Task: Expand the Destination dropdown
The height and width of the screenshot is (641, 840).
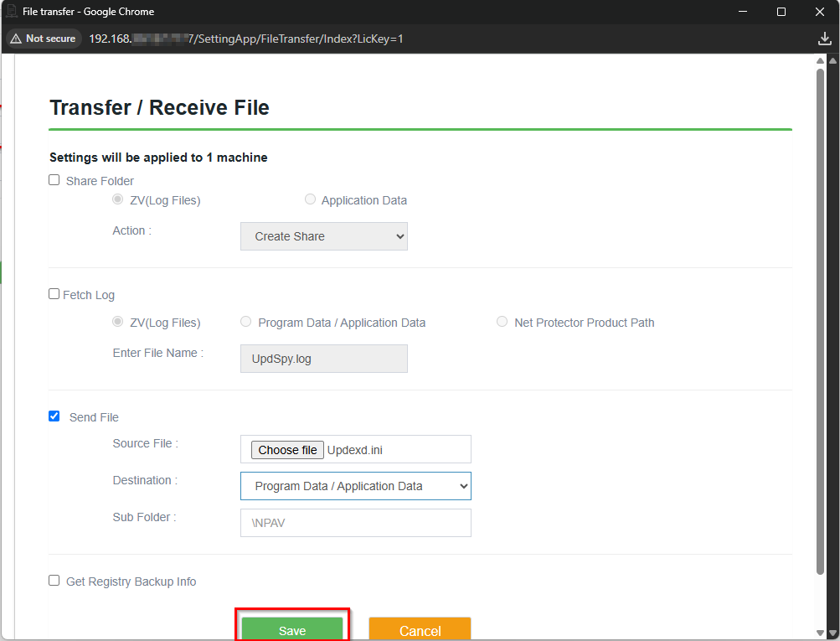Action: 355,486
